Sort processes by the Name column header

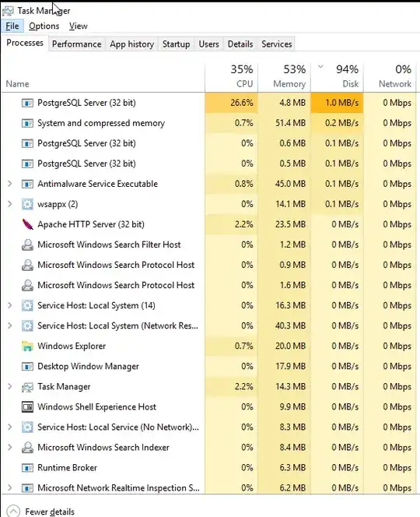click(x=103, y=78)
